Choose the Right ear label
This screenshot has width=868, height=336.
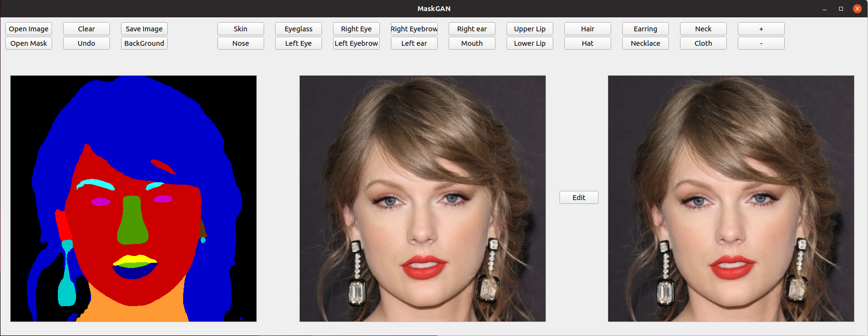(472, 29)
